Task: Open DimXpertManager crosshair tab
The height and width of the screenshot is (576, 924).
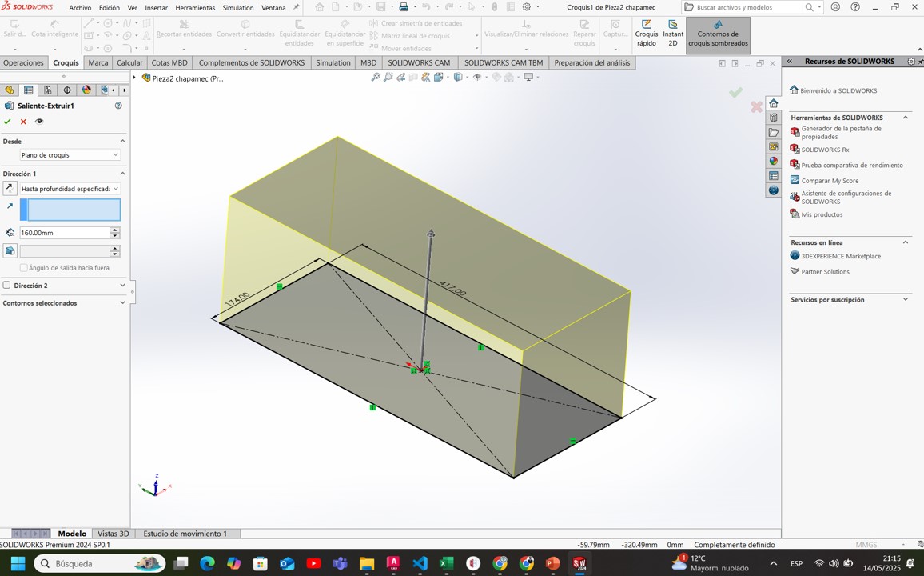Action: (x=67, y=90)
